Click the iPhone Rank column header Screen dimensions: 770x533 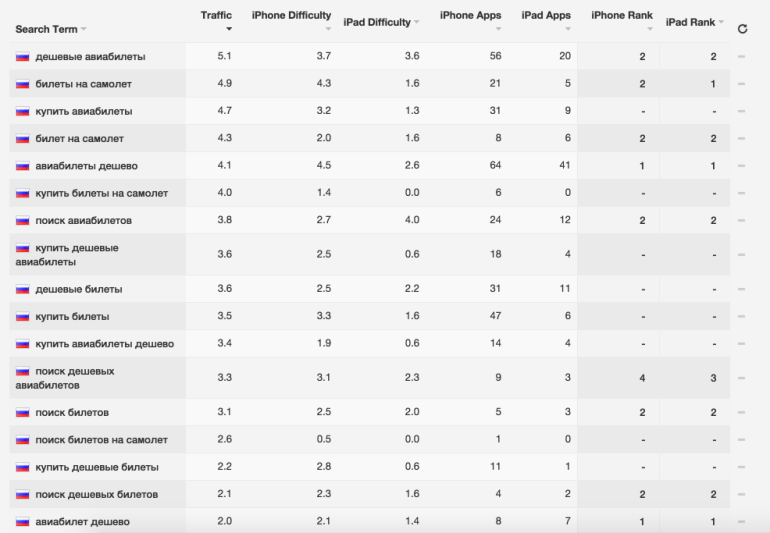(622, 15)
